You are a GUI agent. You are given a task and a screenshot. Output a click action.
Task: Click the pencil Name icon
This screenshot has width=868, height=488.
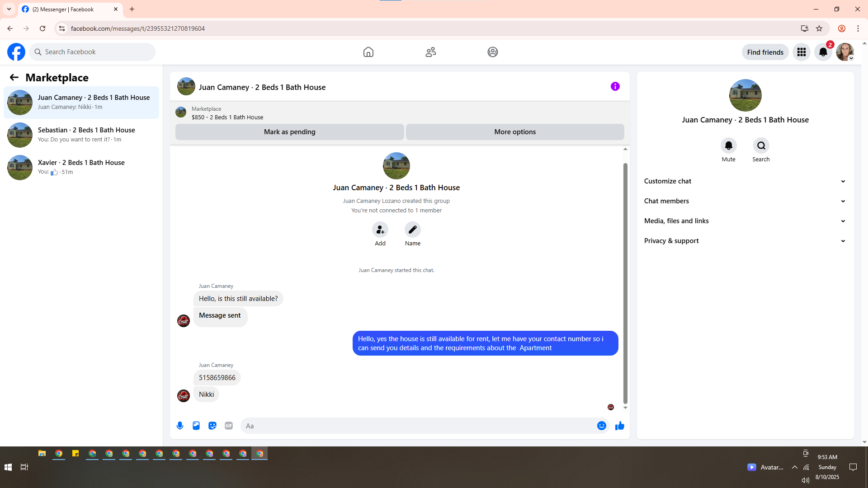[x=412, y=230]
